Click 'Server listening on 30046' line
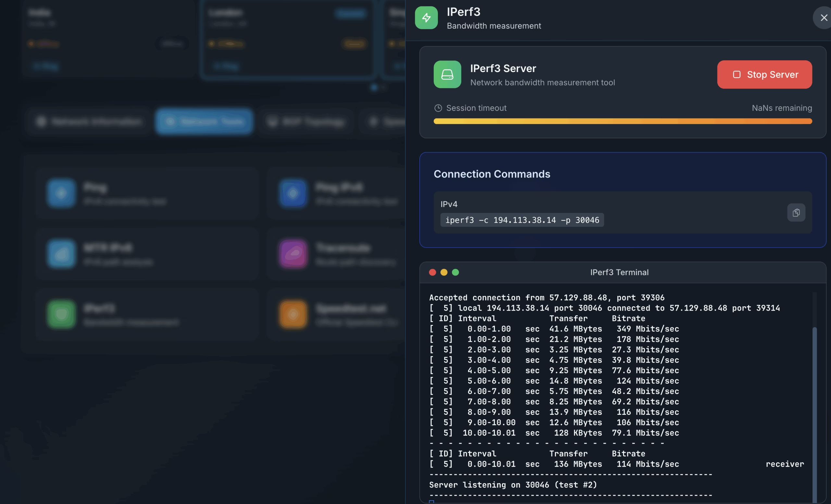Screen dimensions: 831x504 tap(513, 485)
